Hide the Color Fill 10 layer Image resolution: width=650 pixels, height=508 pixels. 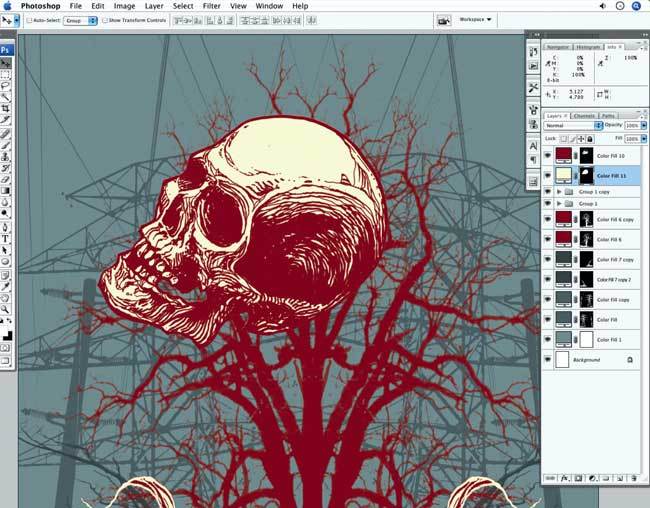click(x=548, y=156)
